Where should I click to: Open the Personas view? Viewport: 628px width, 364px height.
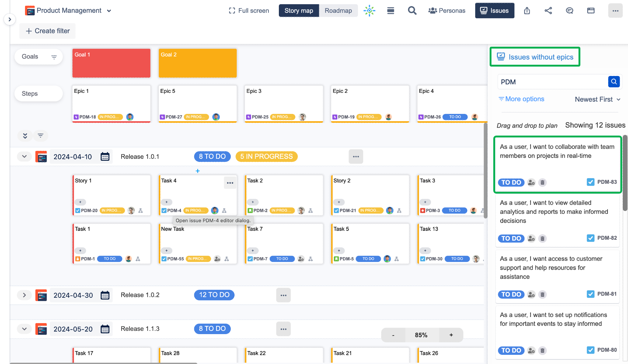click(447, 11)
